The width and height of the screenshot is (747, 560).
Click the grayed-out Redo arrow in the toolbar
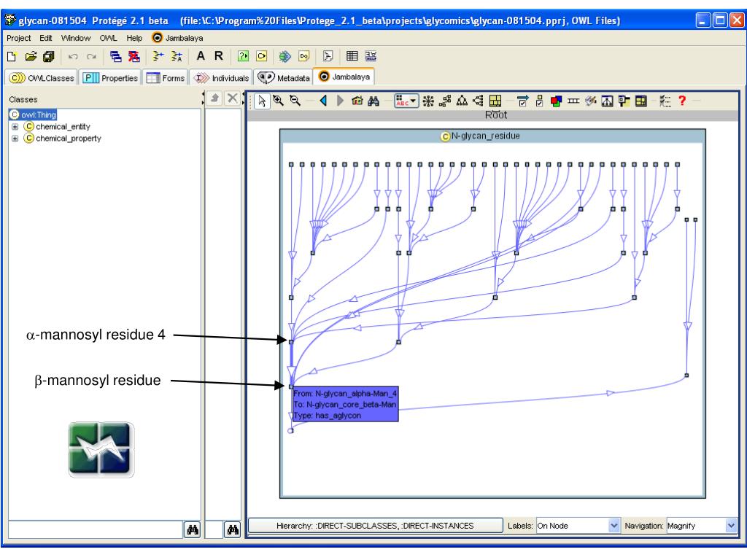click(91, 57)
